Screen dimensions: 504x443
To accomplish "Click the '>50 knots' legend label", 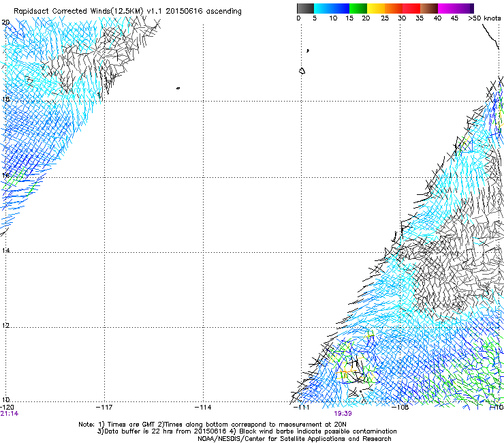I will 484,18.
